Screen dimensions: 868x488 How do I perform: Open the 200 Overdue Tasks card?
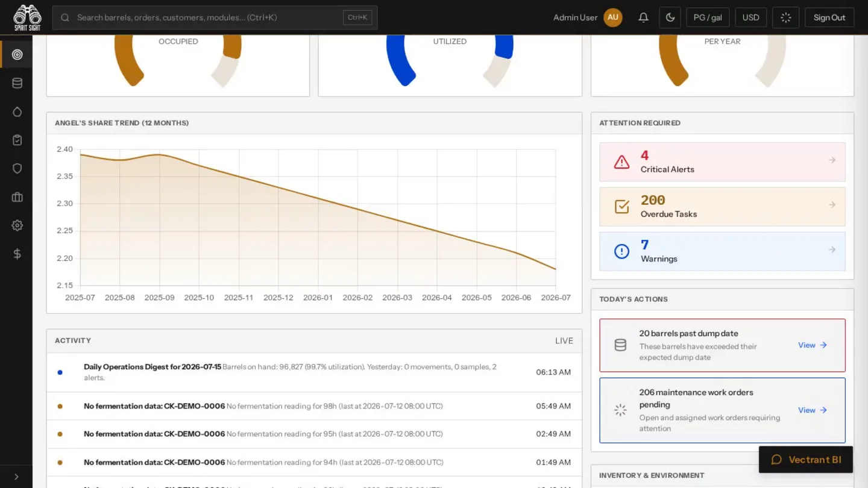coord(722,207)
